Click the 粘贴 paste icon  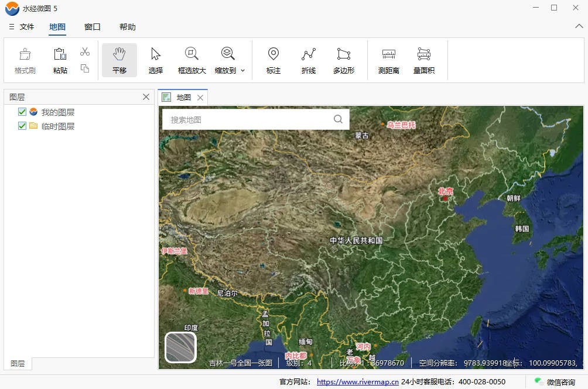point(60,60)
